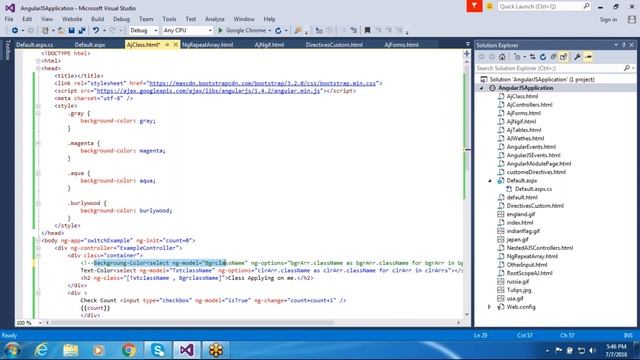This screenshot has height=360, width=640.
Task: Click the feedback smiley icon
Action: 489,6
